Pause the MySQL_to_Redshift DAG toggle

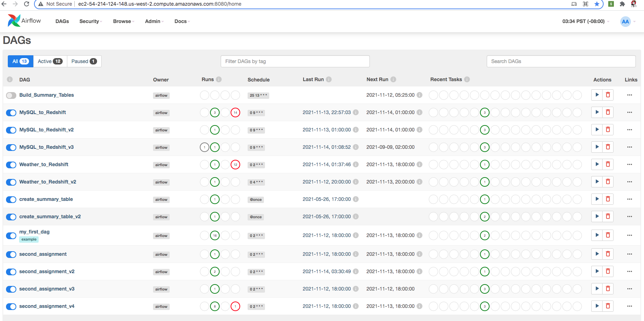click(11, 113)
